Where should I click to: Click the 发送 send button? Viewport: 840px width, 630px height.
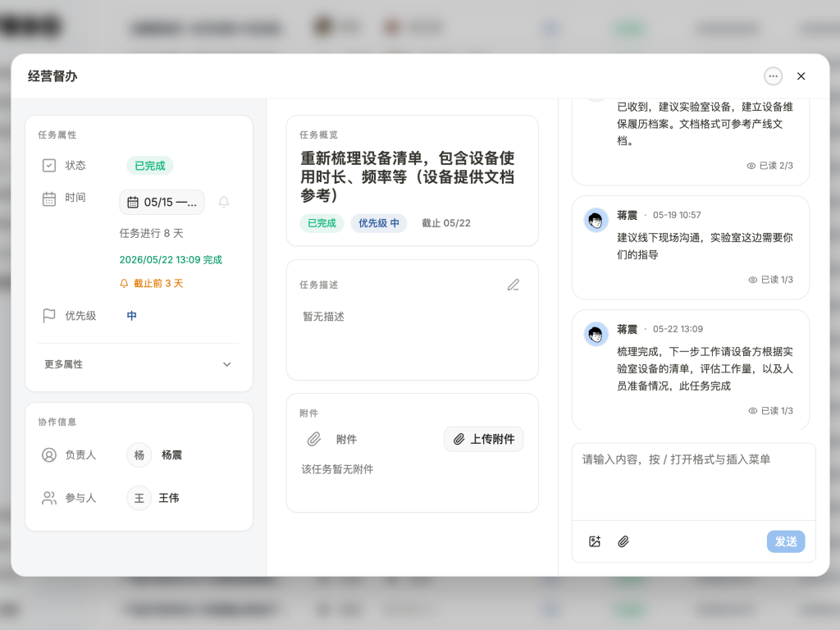click(x=785, y=541)
